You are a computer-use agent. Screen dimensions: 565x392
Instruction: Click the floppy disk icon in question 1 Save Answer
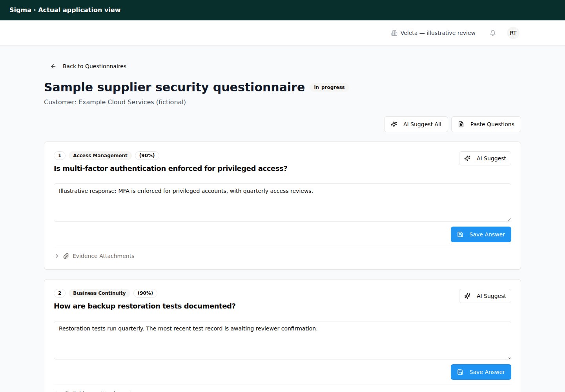click(460, 234)
